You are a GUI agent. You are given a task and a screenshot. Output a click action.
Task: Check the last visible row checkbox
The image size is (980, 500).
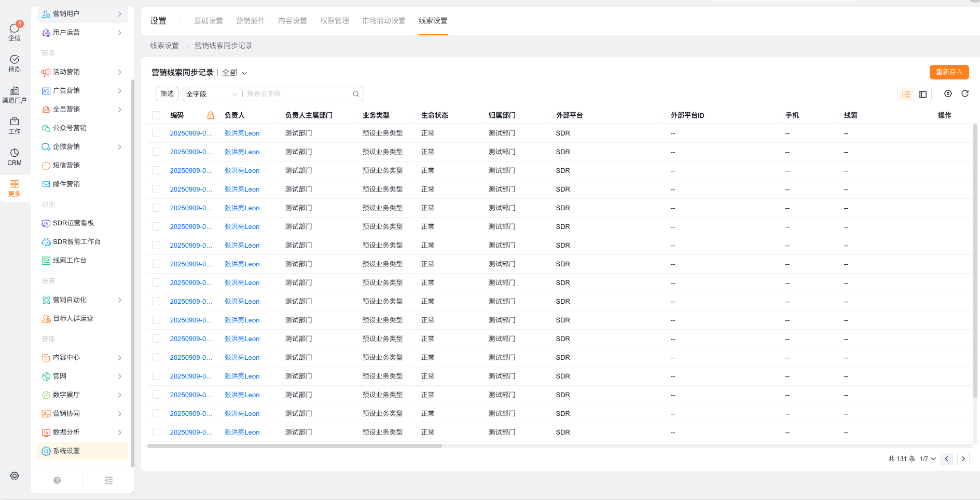(x=156, y=432)
